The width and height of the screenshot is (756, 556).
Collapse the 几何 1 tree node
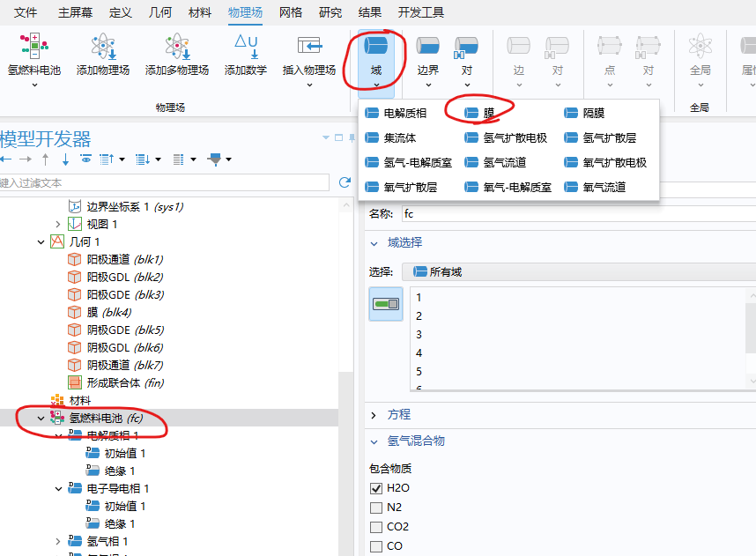[41, 241]
